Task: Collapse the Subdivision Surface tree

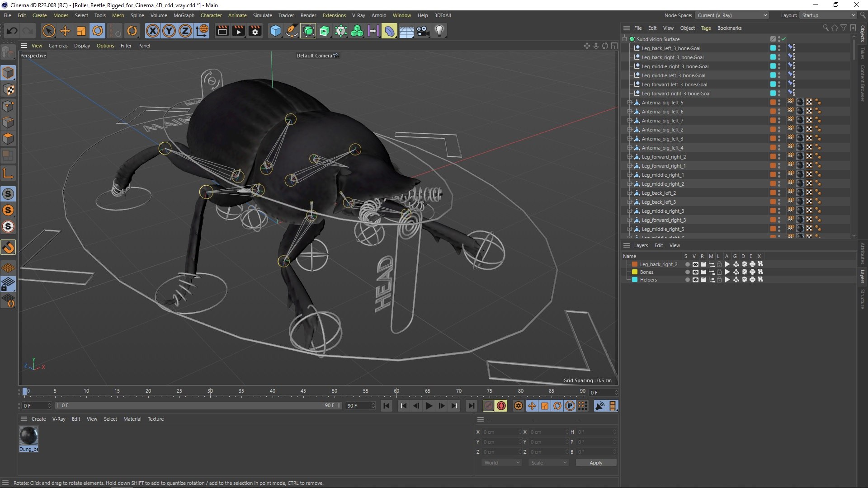Action: tap(625, 39)
